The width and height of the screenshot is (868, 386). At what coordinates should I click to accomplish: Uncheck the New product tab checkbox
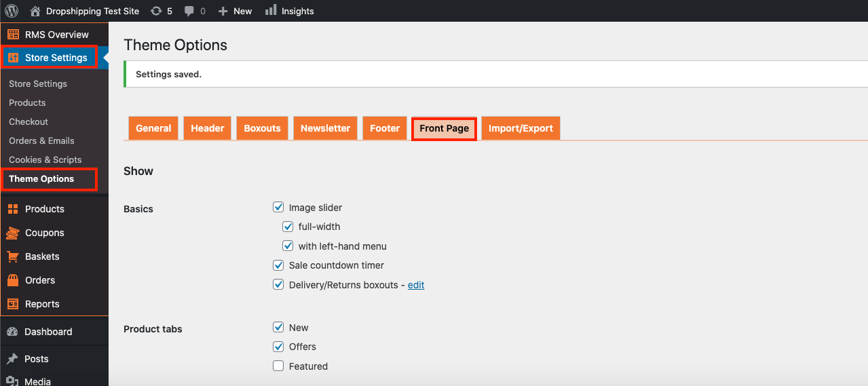tap(278, 327)
